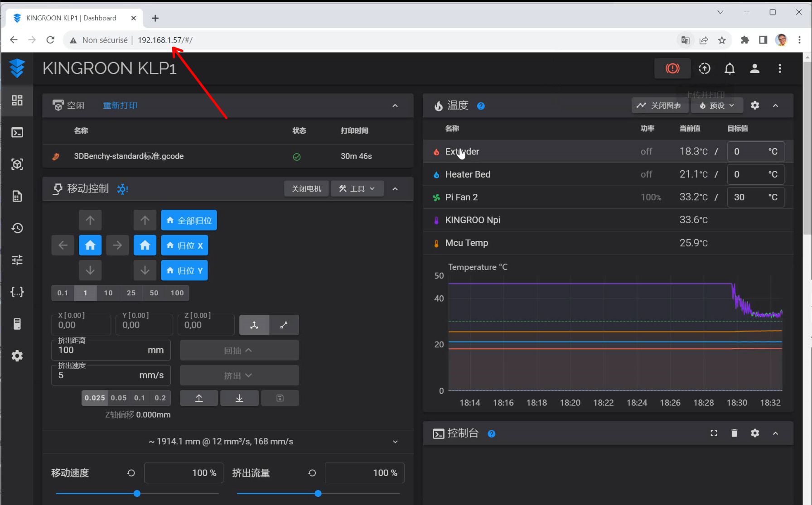Open console panel settings gear

tap(755, 433)
